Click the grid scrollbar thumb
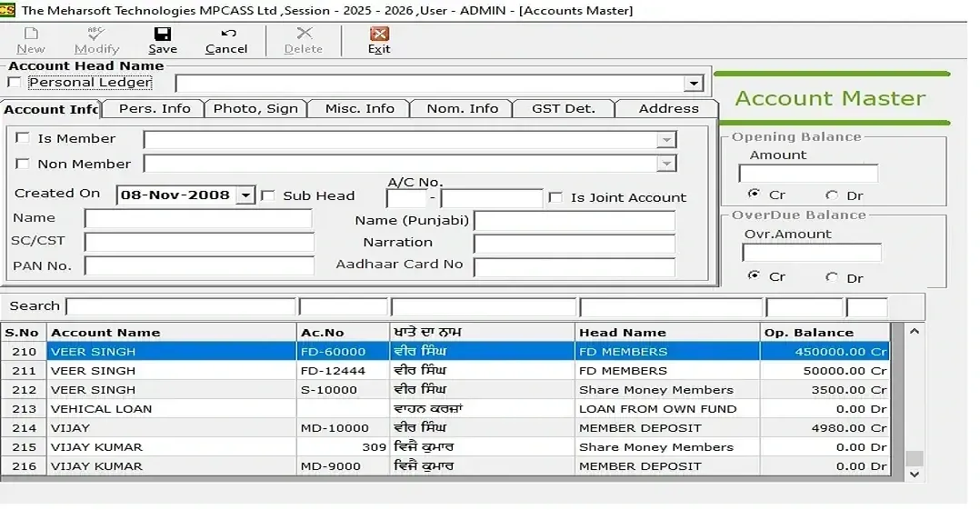980x510 pixels. click(x=915, y=458)
